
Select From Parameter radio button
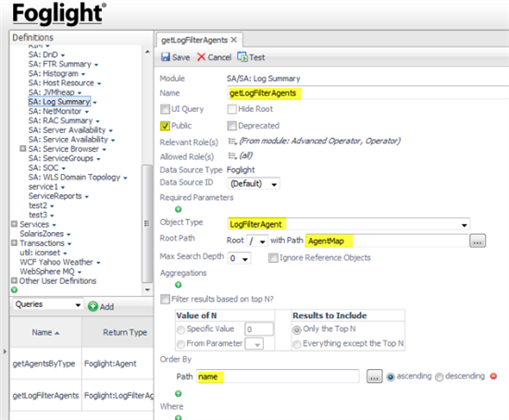click(180, 344)
